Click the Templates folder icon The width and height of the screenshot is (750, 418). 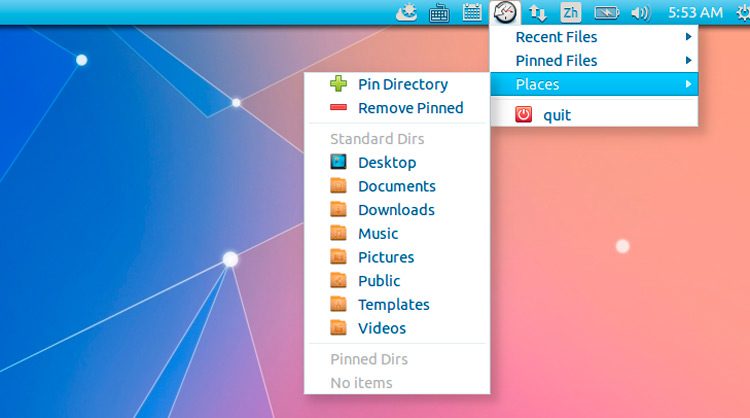tap(339, 304)
